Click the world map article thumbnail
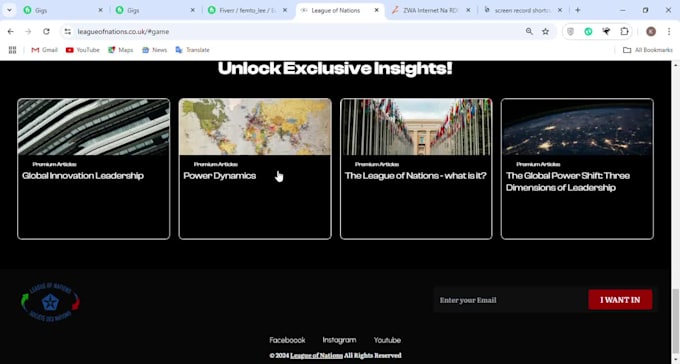This screenshot has height=364, width=680. pos(255,127)
